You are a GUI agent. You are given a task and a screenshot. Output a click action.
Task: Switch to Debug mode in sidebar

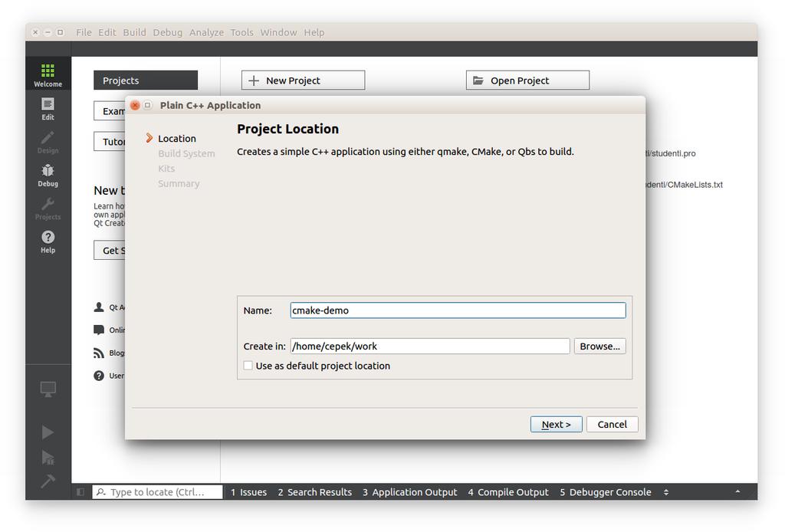(48, 176)
